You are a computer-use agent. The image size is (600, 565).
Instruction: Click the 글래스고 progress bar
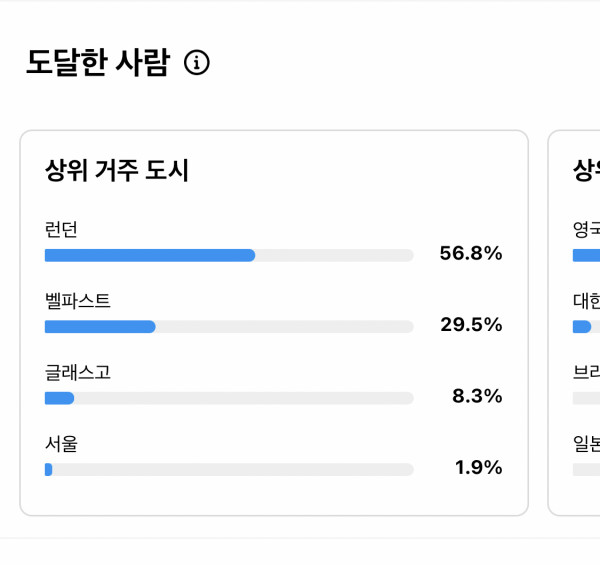coord(229,398)
